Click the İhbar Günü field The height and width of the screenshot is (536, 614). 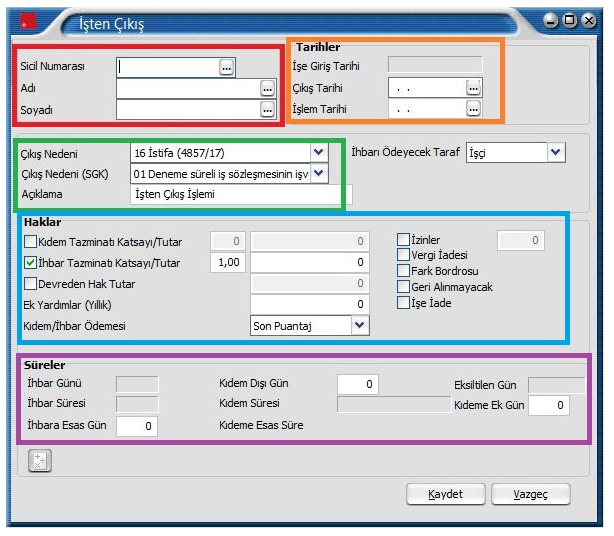137,384
